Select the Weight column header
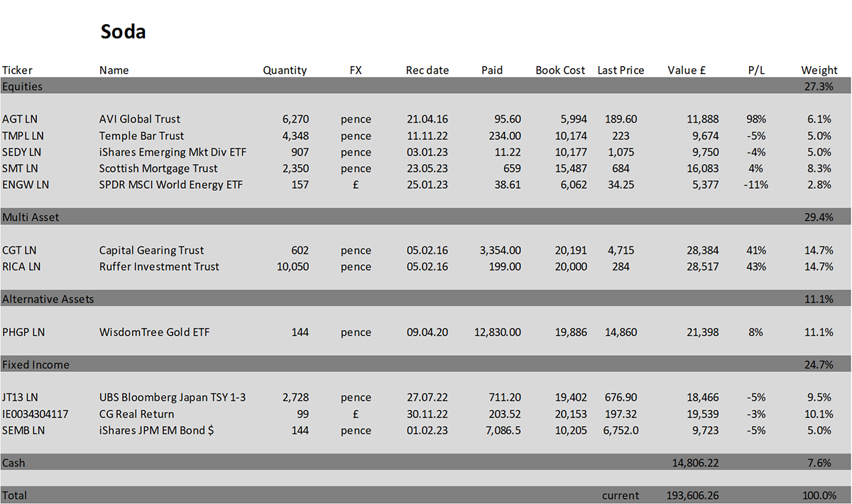The width and height of the screenshot is (852, 504). [x=819, y=70]
